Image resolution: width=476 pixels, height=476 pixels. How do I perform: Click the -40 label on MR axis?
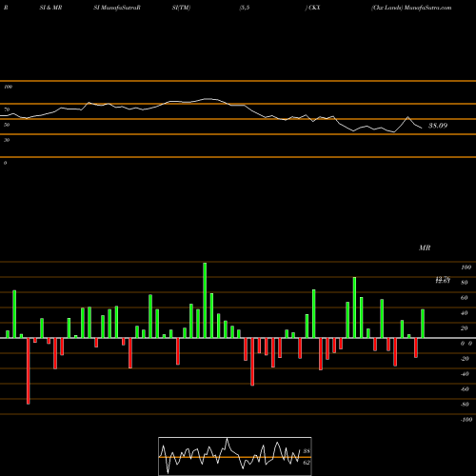pyautogui.click(x=465, y=374)
